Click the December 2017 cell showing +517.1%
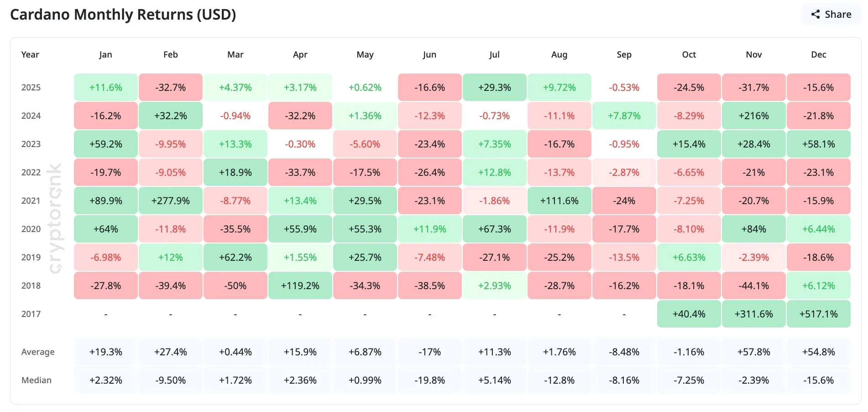The width and height of the screenshot is (868, 412). click(818, 314)
